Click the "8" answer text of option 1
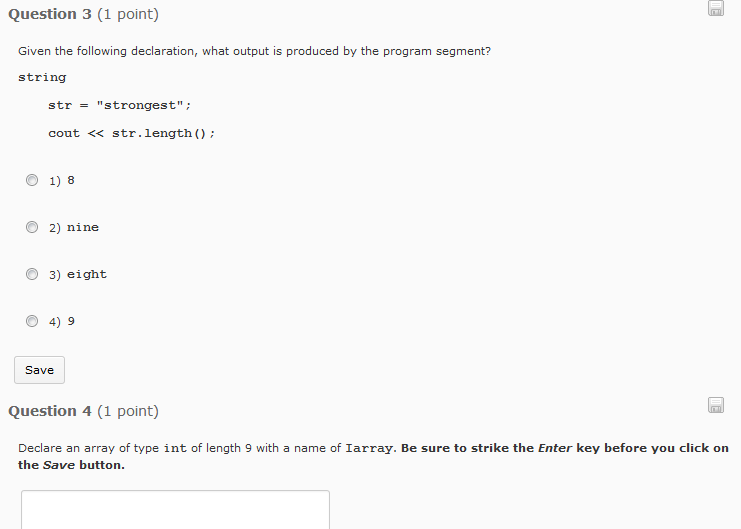 71,180
